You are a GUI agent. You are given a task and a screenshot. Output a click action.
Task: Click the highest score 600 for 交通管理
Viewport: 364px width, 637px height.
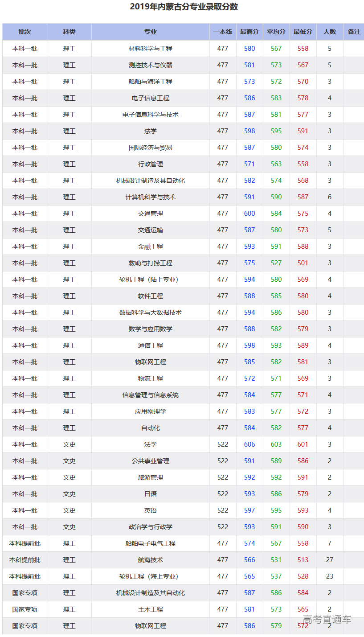tap(249, 214)
